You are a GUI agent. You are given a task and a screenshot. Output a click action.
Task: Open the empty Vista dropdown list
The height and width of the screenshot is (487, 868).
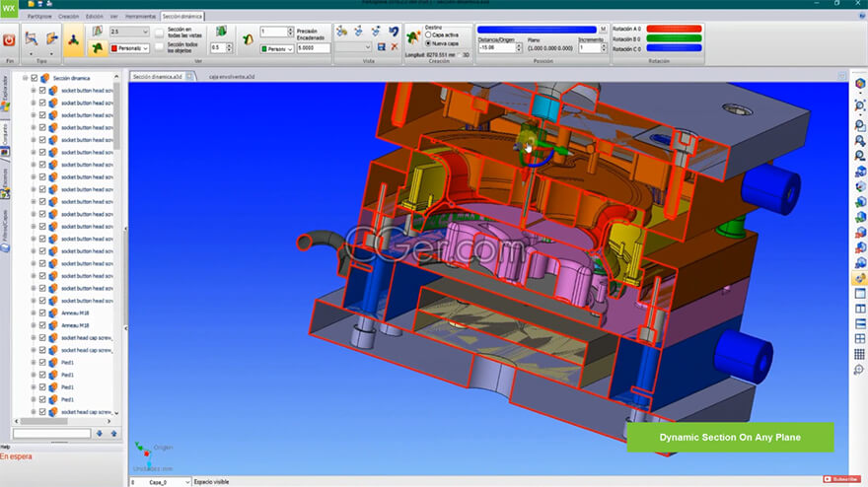click(x=368, y=47)
